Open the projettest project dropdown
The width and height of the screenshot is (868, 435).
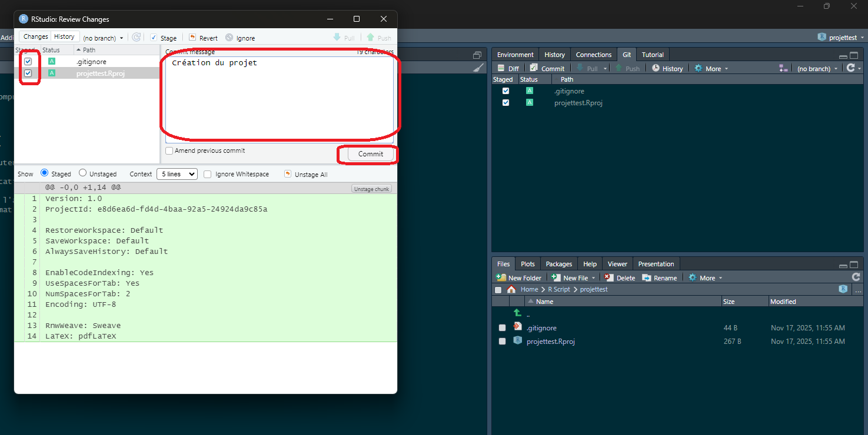click(x=841, y=37)
